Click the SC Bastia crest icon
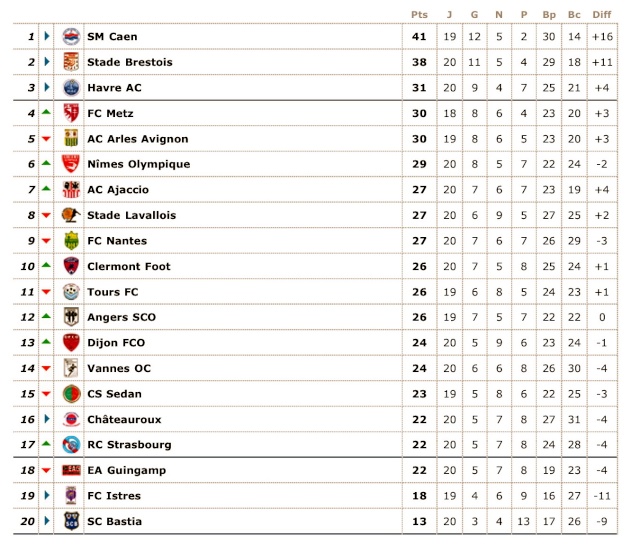640x546 pixels. [71, 521]
